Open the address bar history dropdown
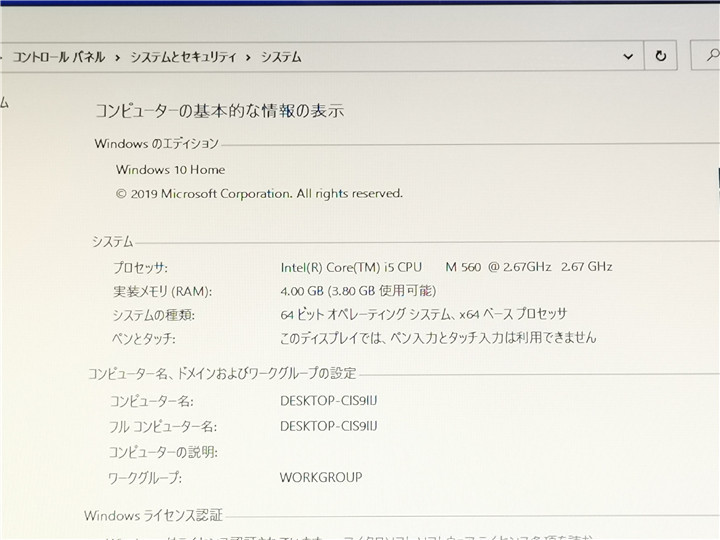The image size is (720, 540). (x=628, y=56)
